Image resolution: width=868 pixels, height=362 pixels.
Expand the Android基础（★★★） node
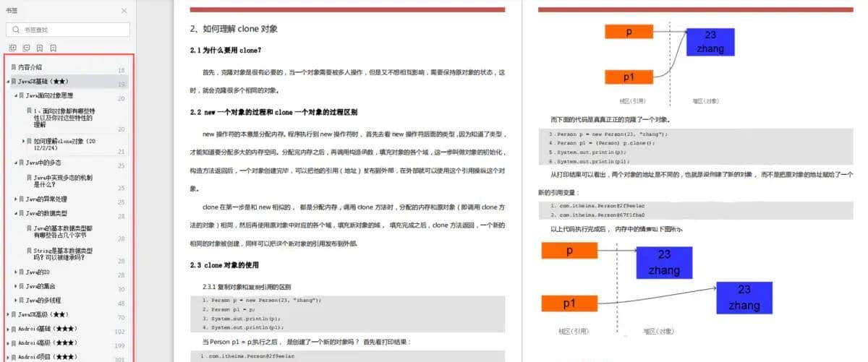[8, 329]
